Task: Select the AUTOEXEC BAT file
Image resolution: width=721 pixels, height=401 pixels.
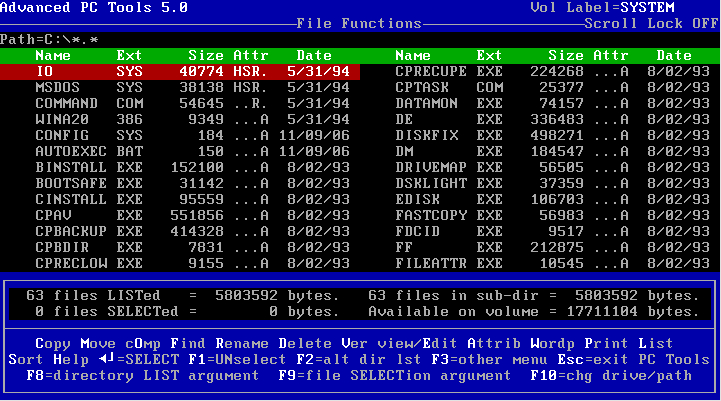Action: coord(193,151)
